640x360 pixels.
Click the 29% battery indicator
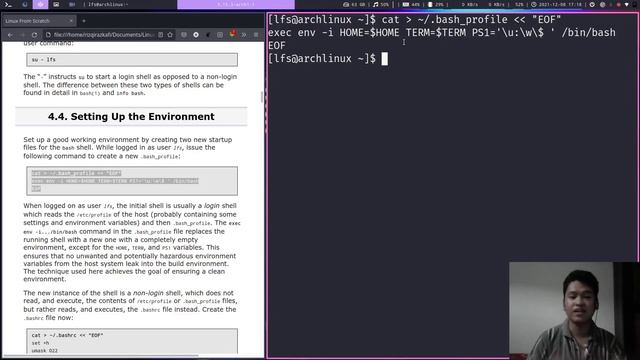[x=436, y=4]
